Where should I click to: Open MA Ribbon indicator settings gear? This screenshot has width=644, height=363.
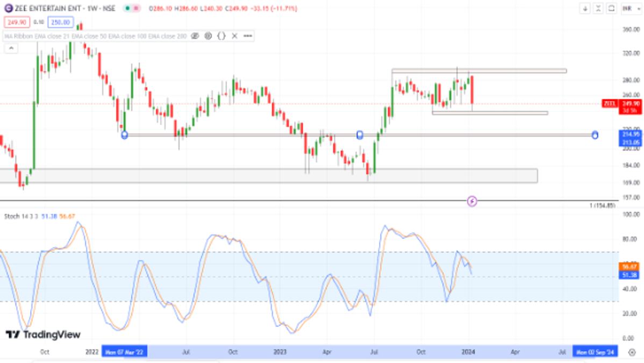coord(208,36)
